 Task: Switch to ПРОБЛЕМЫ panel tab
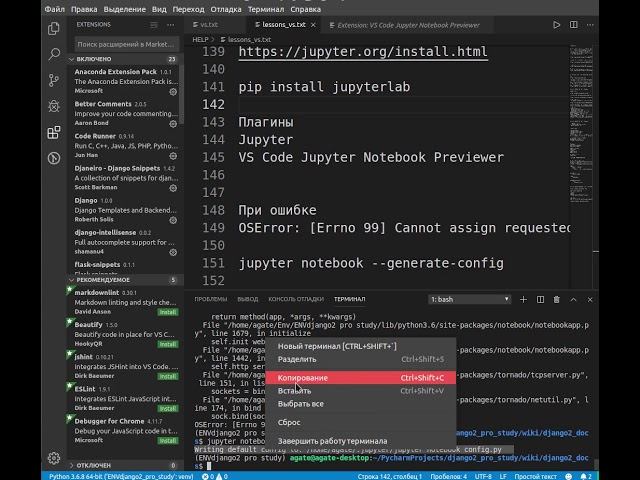[211, 299]
